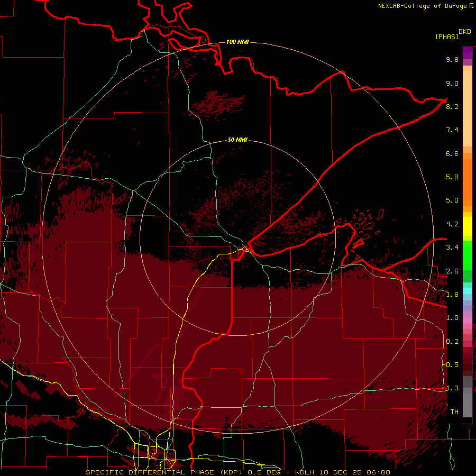Click the 2.6 legend value
This screenshot has width=476, height=476.
click(452, 271)
